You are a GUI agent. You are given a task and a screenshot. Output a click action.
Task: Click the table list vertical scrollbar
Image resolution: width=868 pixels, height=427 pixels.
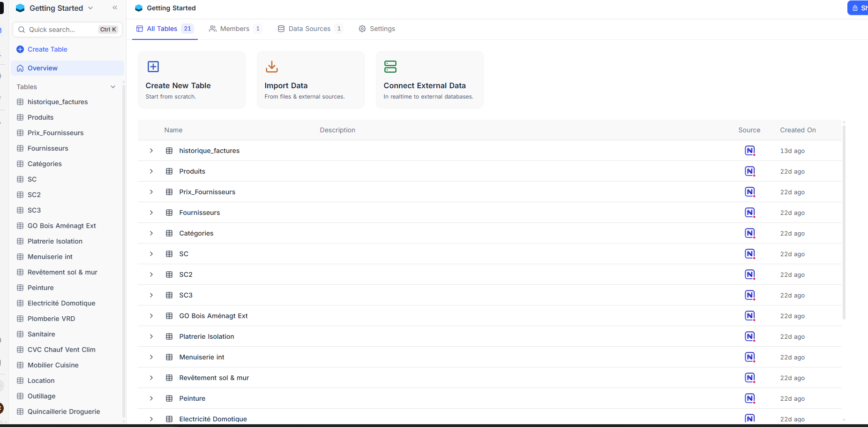844,221
